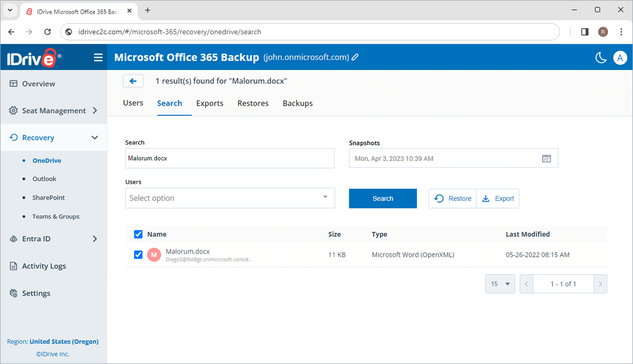Viewport: 633px width, 364px height.
Task: Navigate browser back
Action: [11, 32]
